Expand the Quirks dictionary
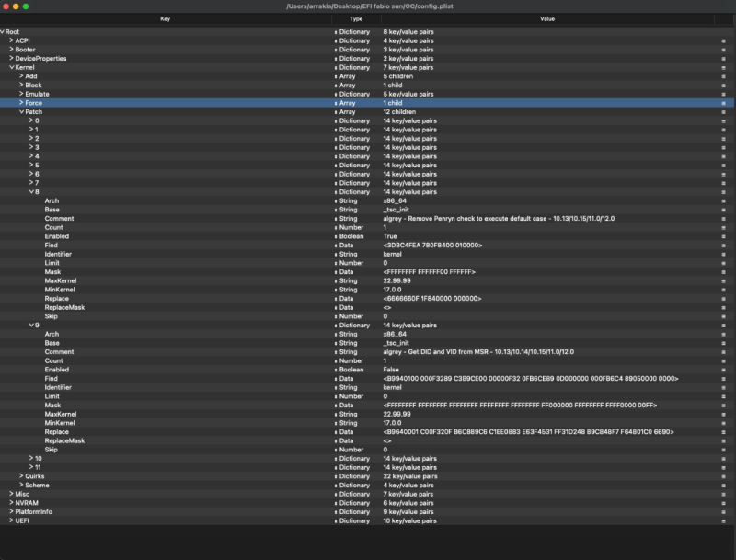Image resolution: width=736 pixels, height=560 pixels. (x=21, y=476)
